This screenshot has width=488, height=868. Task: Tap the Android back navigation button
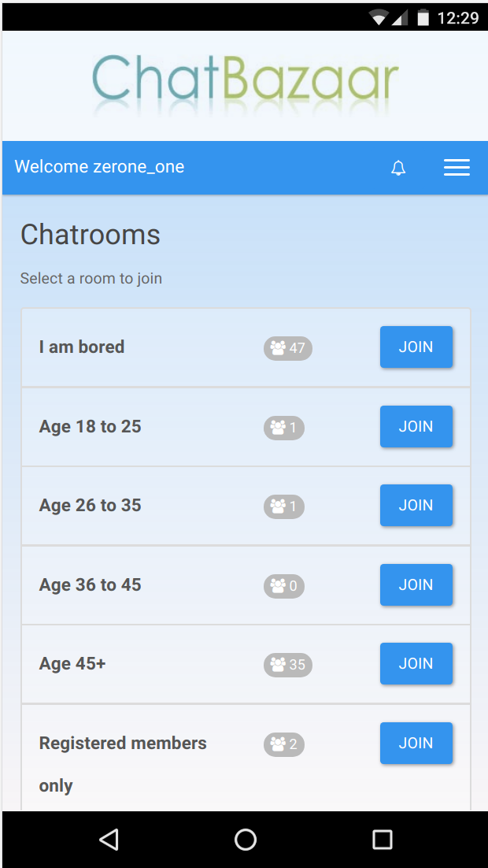(x=109, y=839)
